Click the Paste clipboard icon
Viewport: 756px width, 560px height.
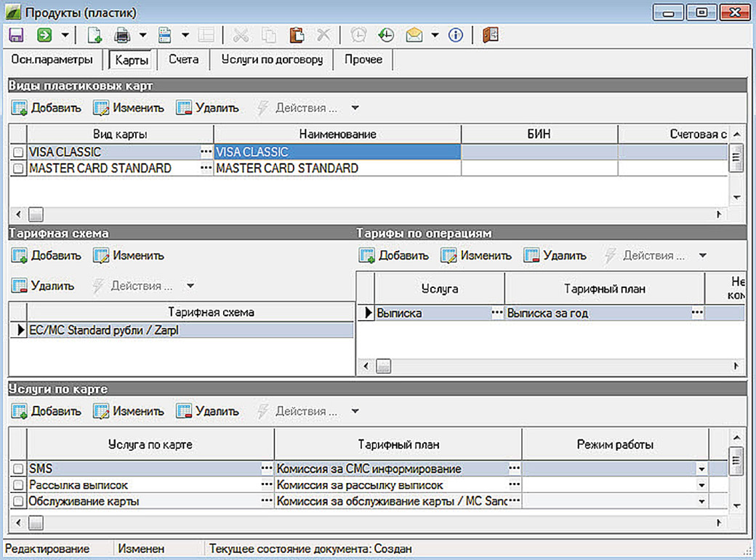(x=297, y=35)
